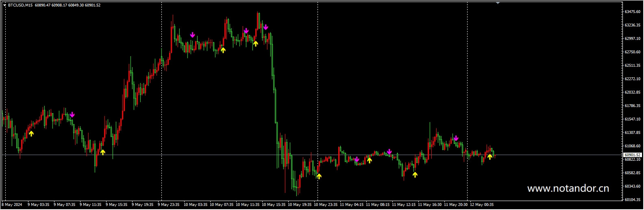The height and width of the screenshot is (210, 644).
Task: Click the 62511.35 price scale value
Action: pos(633,66)
